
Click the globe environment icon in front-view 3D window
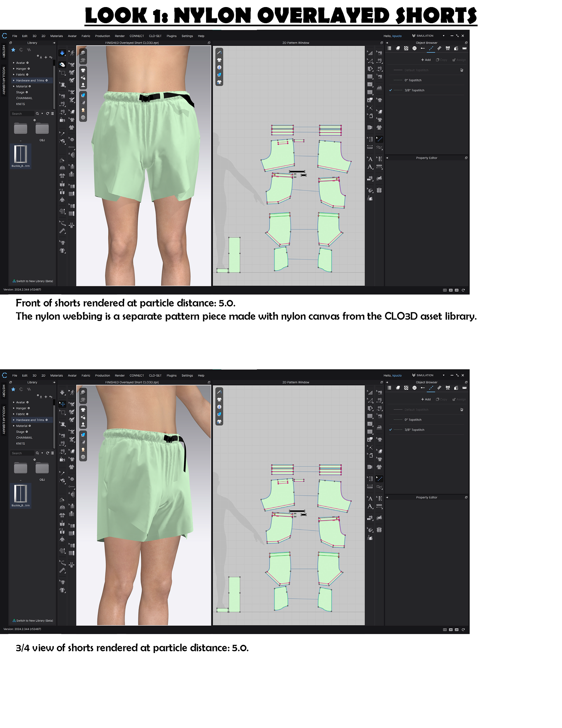(83, 117)
